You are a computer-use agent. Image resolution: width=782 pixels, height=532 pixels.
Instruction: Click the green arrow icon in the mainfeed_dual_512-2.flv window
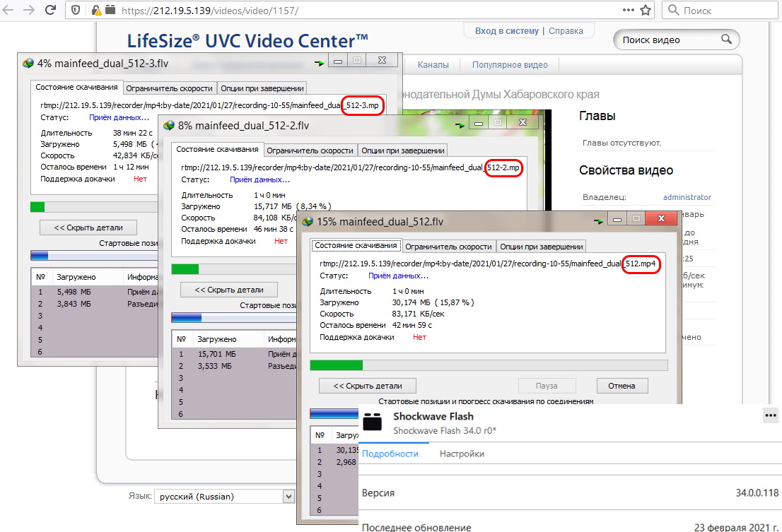460,126
